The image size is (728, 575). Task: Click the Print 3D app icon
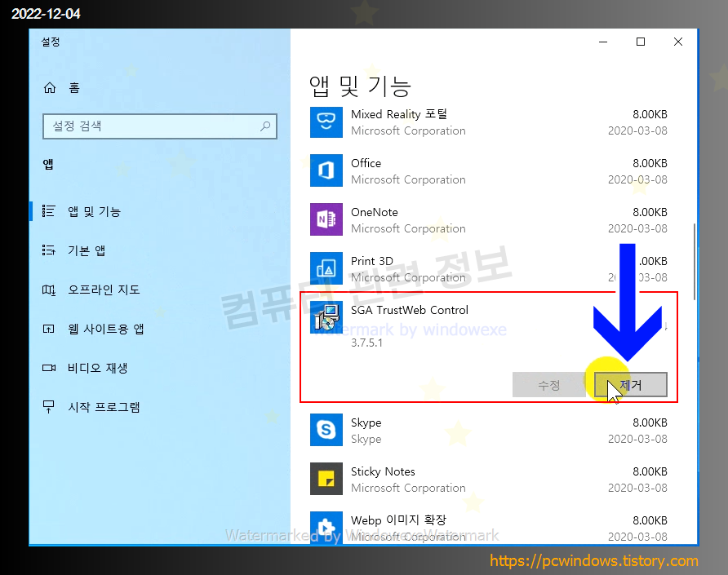[x=326, y=268]
